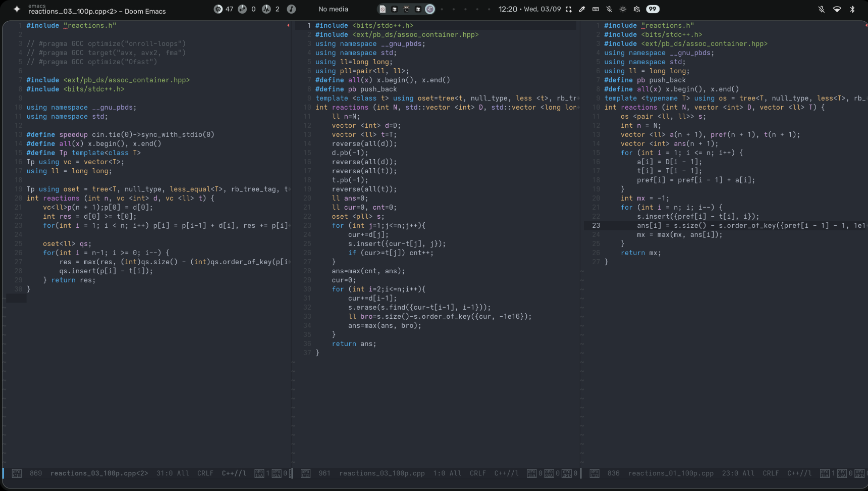Click the CRLF encoding indicator in the right pane
The height and width of the screenshot is (491, 868).
coord(771,473)
